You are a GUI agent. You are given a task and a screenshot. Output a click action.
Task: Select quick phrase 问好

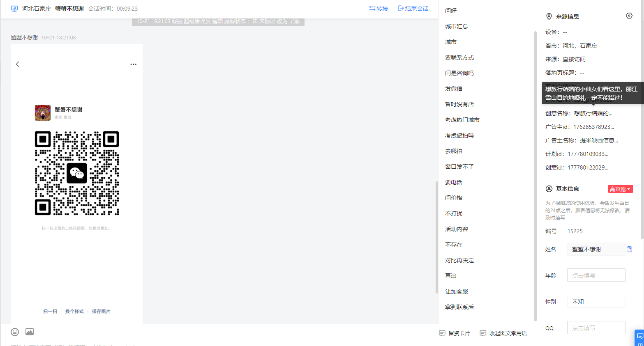point(451,11)
